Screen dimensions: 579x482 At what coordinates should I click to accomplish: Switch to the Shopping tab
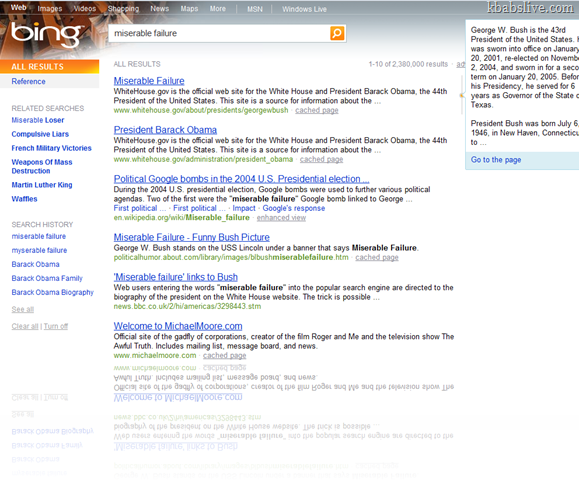point(123,8)
